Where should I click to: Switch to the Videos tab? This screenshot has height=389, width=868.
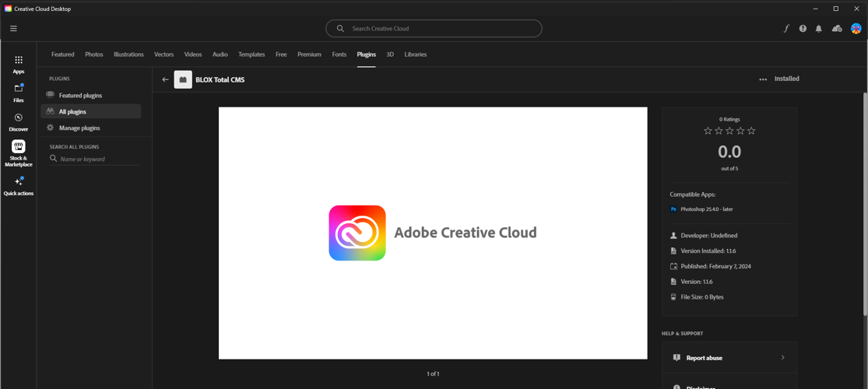[x=193, y=54]
